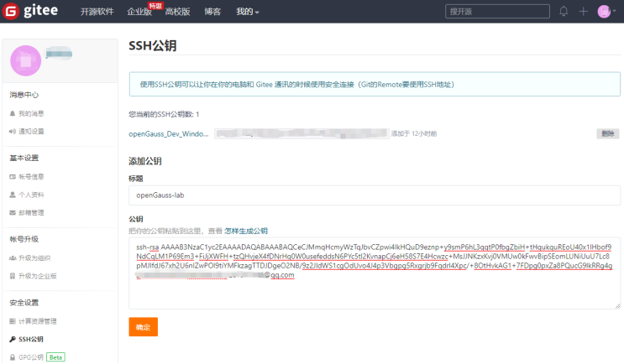Click the 标题 input with openGauss-lab

[374, 195]
